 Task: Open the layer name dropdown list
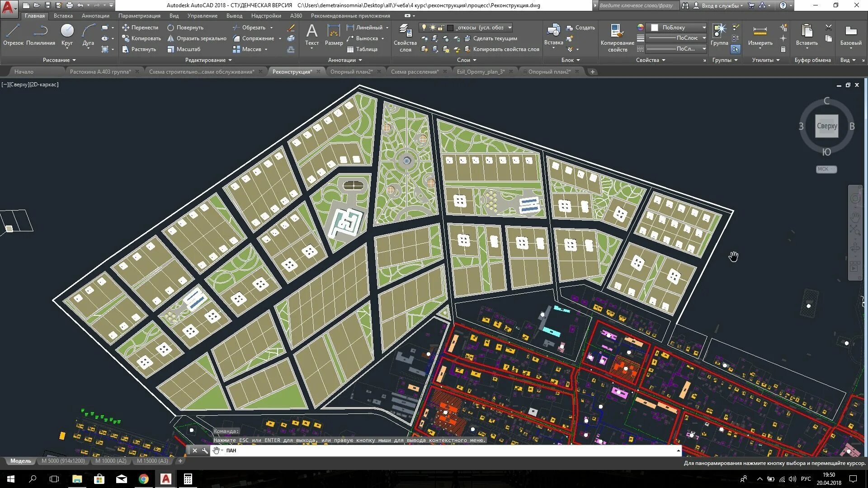[x=509, y=28]
